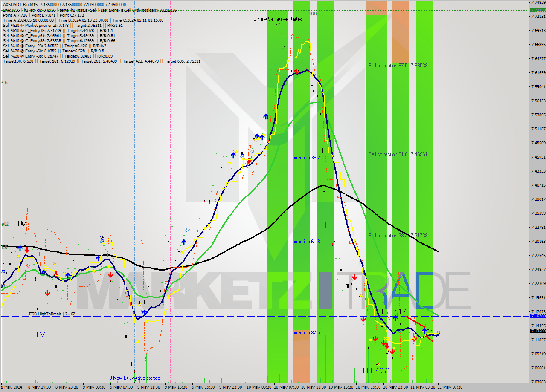Select the 'correction 87.5' level label
The image size is (546, 392).
click(x=305, y=333)
